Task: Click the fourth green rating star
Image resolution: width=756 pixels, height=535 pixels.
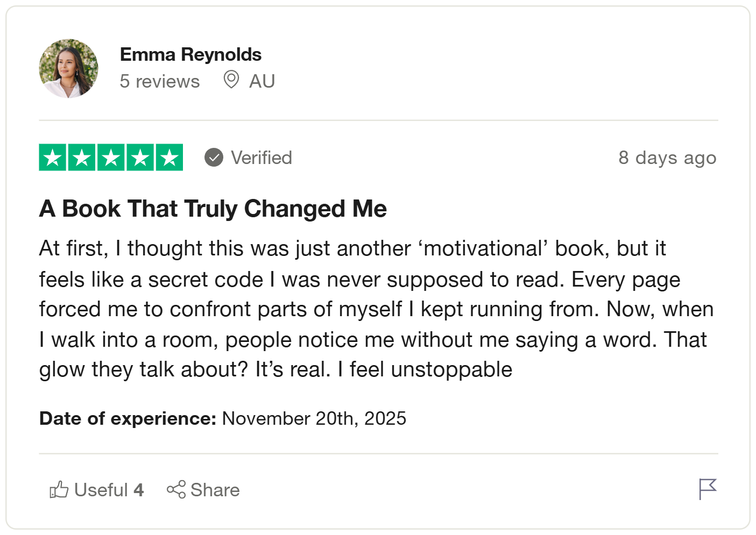Action: [x=140, y=158]
